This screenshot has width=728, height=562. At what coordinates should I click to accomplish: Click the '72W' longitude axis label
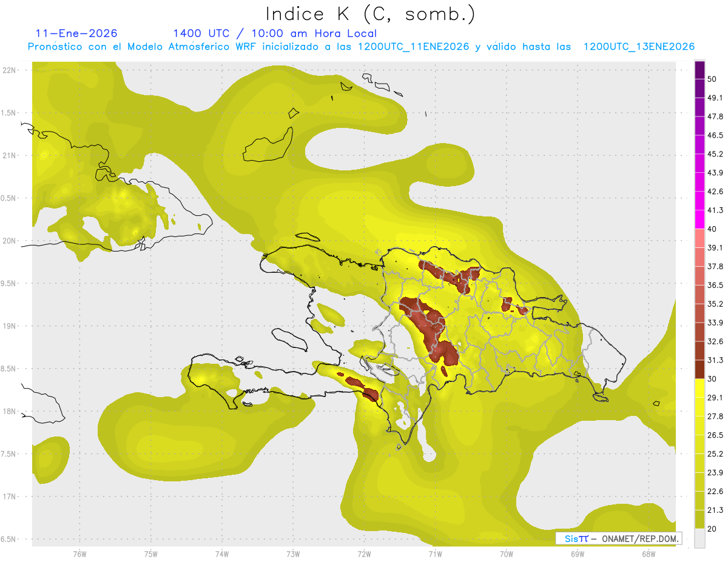364,554
